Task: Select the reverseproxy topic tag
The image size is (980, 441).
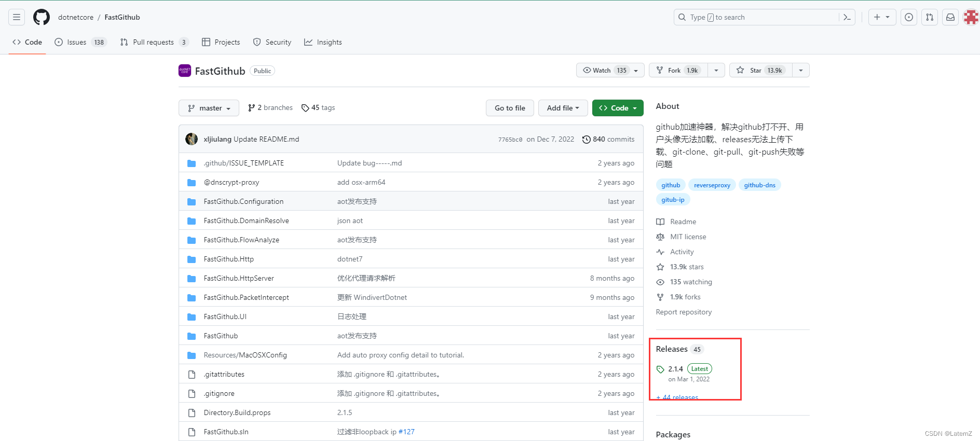Action: tap(712, 185)
